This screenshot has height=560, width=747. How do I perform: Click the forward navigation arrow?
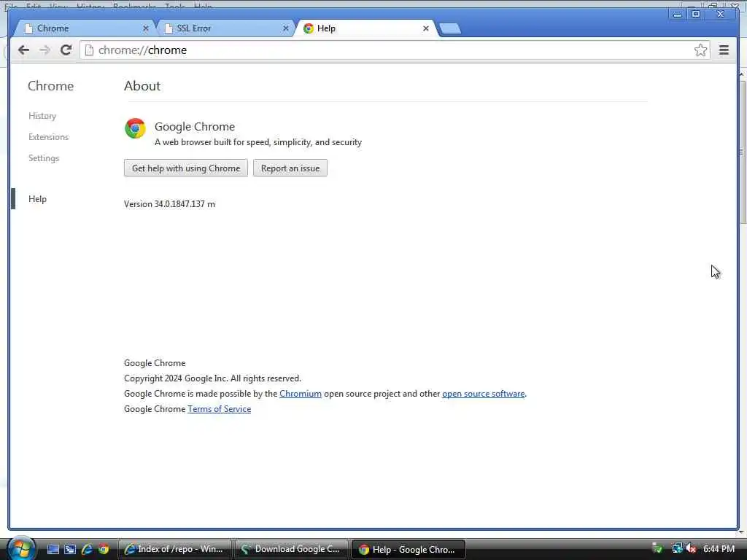pos(44,50)
